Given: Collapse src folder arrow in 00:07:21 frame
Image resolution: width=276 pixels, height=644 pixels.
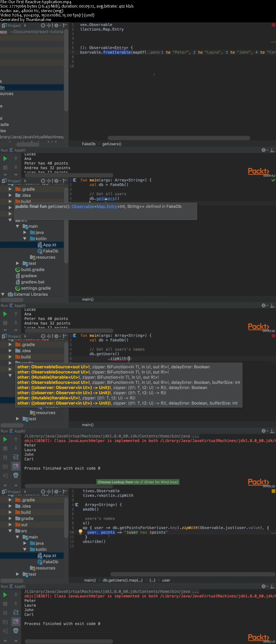Looking at the screenshot, I should pyautogui.click(x=10, y=531).
